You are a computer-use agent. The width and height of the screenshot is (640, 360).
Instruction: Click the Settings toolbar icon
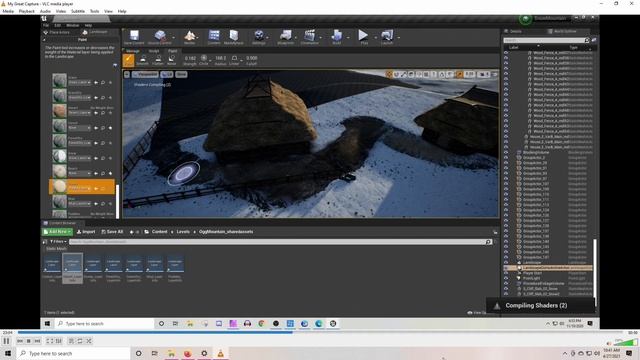pos(259,37)
